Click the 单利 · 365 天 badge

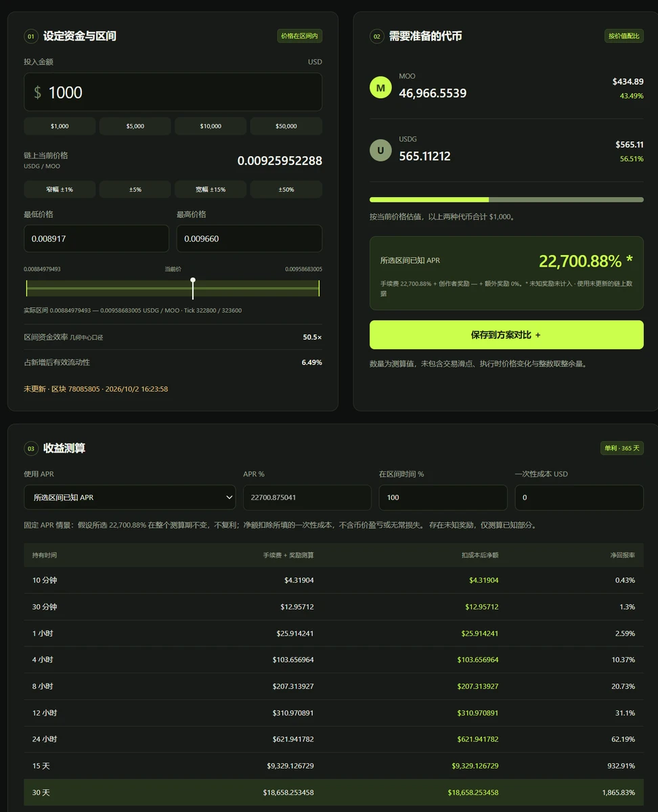coord(622,448)
